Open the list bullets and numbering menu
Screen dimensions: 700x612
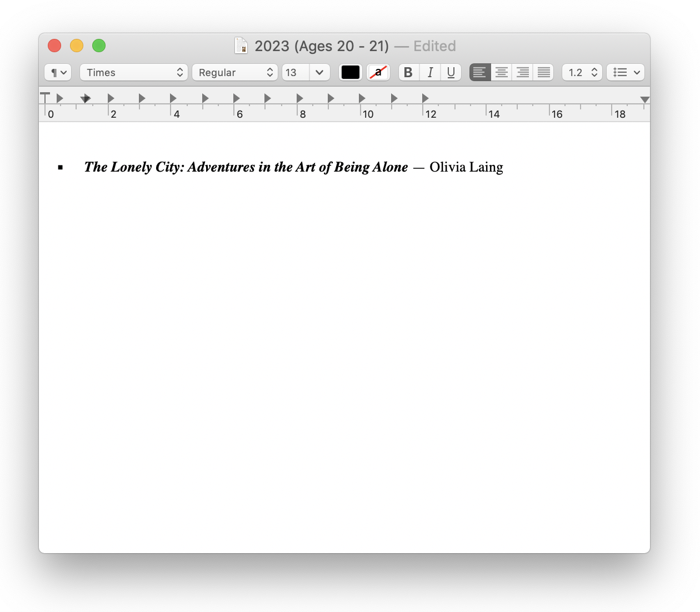626,73
